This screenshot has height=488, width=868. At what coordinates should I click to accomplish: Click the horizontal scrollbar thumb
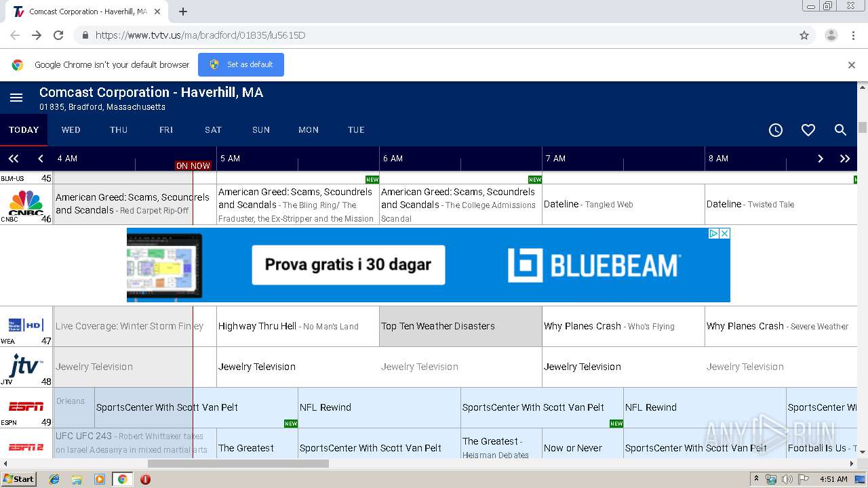click(x=238, y=464)
